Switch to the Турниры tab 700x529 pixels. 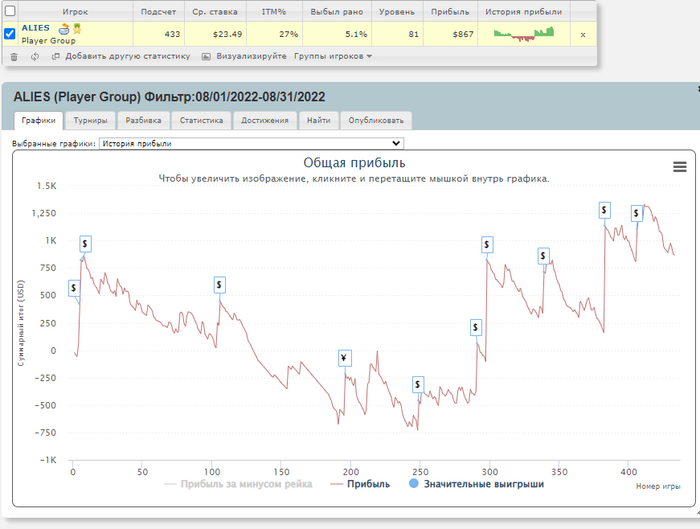(x=90, y=121)
